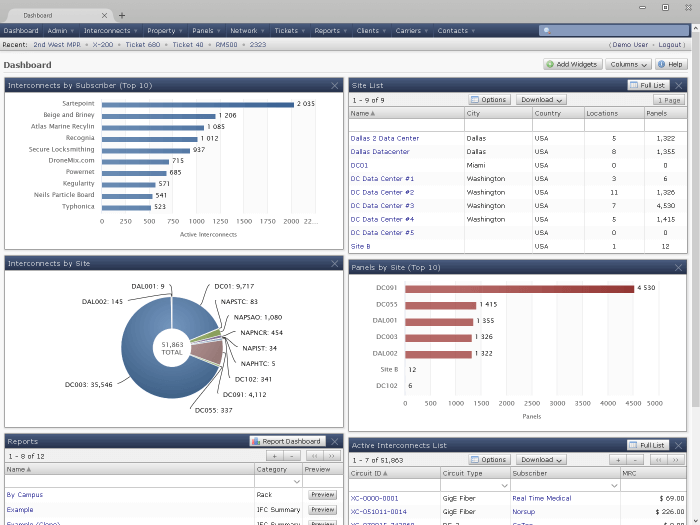The image size is (700, 525).
Task: Open Dallas 2 Data Center link
Action: [x=385, y=138]
